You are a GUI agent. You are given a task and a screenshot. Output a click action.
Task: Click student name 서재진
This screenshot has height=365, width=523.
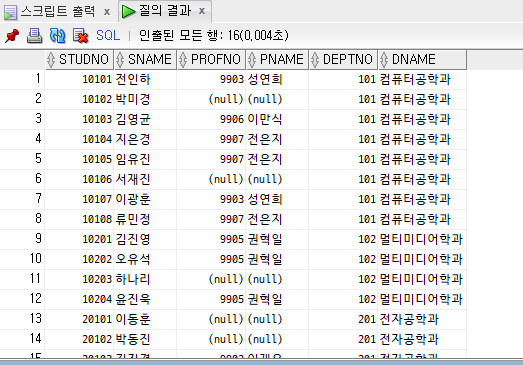(133, 179)
